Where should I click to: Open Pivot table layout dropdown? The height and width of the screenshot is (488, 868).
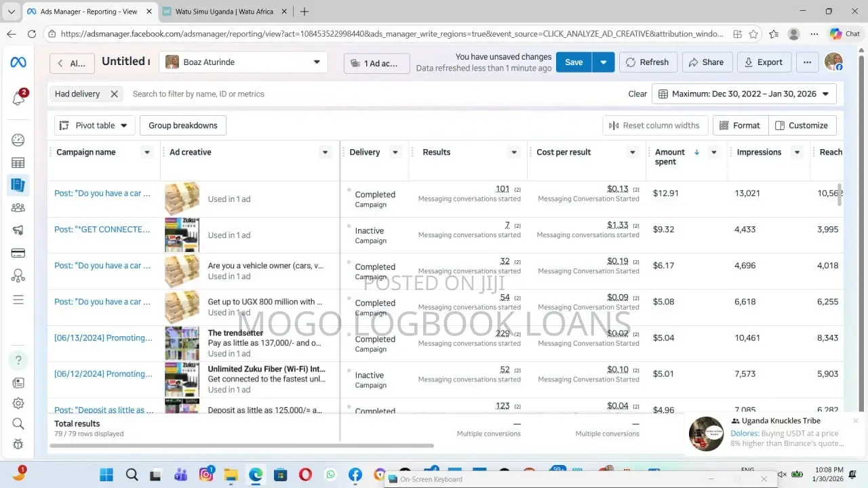coord(94,125)
